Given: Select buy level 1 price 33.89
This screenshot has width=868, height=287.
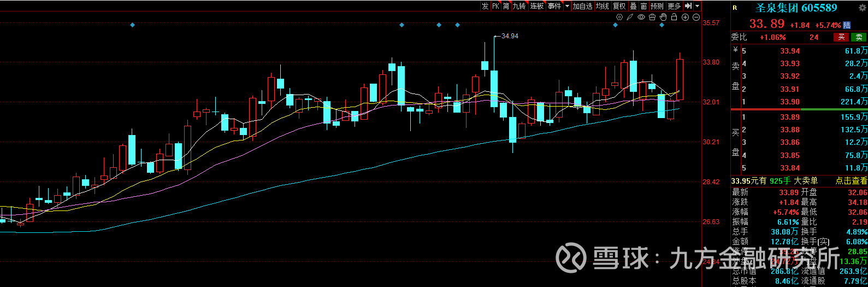Looking at the screenshot, I should click(x=789, y=117).
